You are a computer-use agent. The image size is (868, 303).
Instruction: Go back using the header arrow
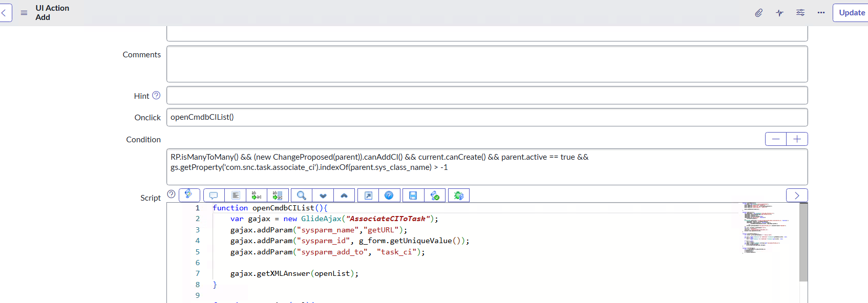coord(5,13)
